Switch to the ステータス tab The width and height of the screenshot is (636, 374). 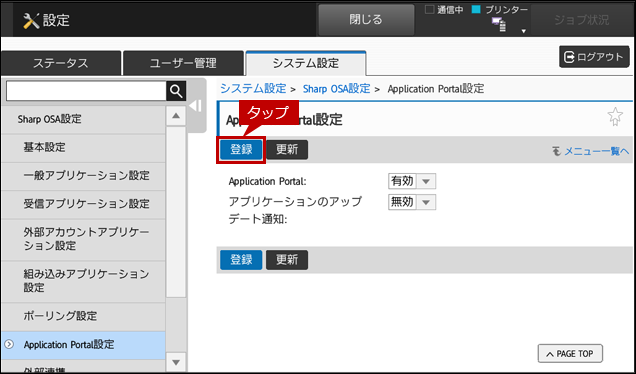point(61,63)
